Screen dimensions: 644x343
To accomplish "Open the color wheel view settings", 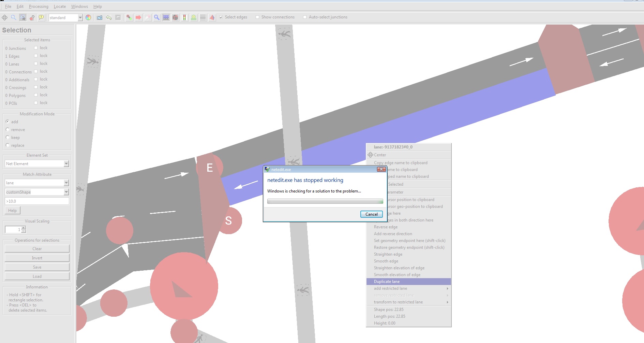I will pyautogui.click(x=88, y=17).
